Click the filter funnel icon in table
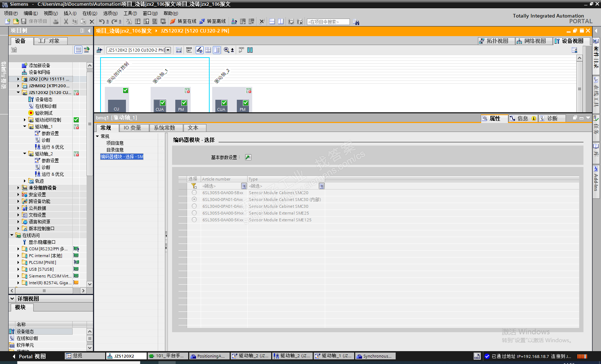Image resolution: width=601 pixels, height=364 pixels. (x=194, y=186)
